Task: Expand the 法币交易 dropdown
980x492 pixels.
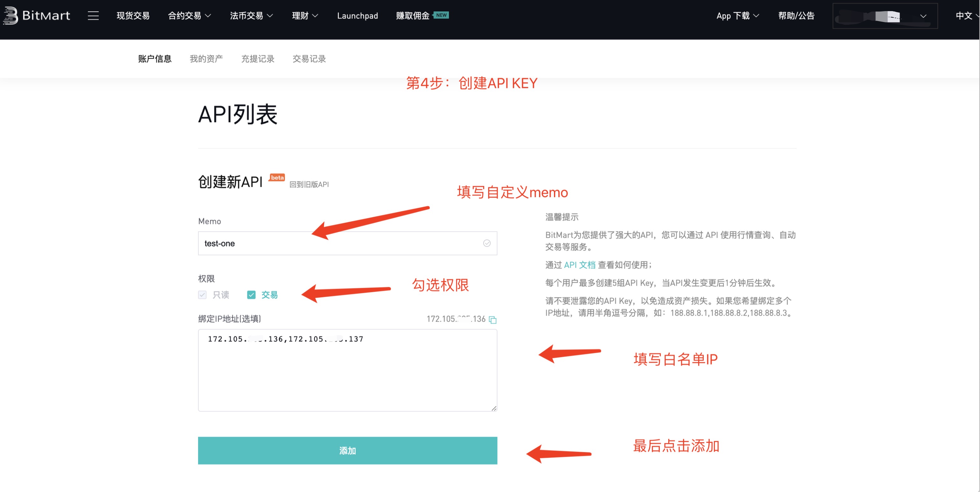Action: click(x=252, y=16)
